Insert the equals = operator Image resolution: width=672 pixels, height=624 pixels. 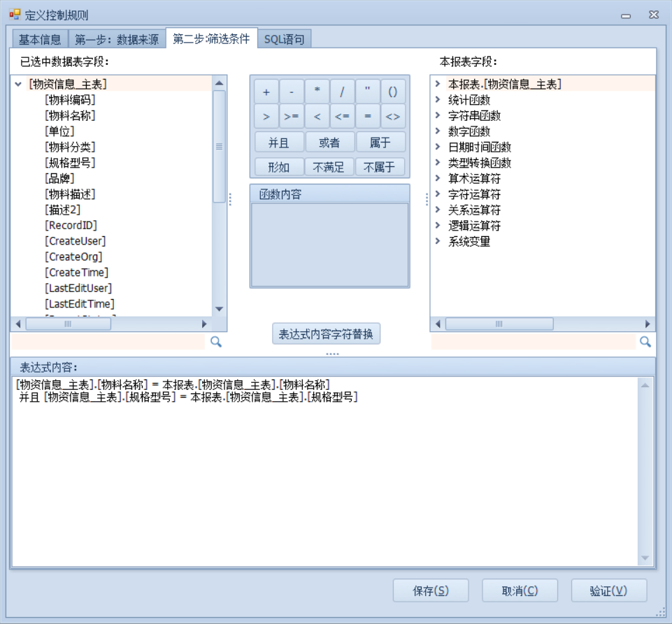click(x=367, y=117)
